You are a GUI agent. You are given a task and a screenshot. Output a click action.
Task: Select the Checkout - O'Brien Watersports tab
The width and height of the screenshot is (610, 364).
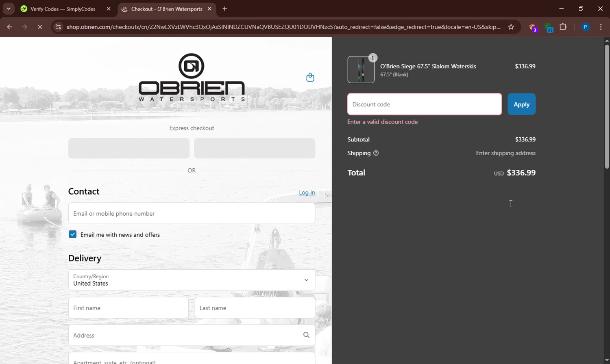tap(167, 9)
